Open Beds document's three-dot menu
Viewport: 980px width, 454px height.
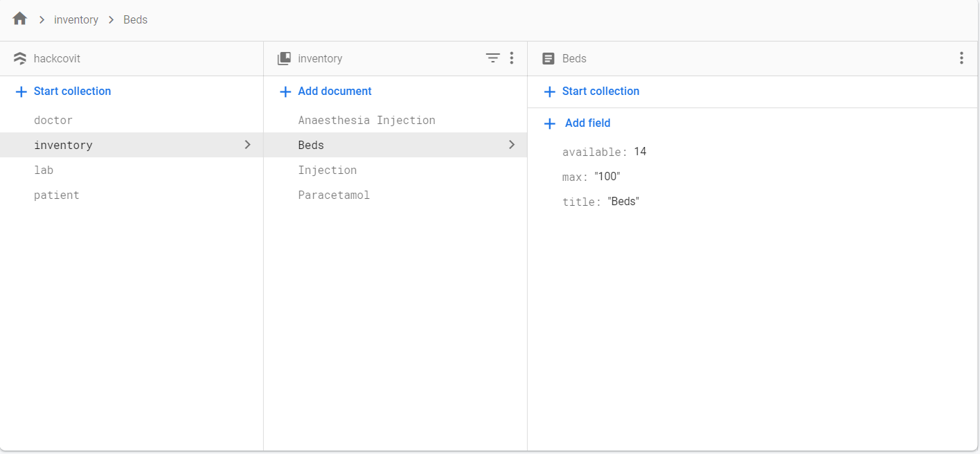coord(961,58)
